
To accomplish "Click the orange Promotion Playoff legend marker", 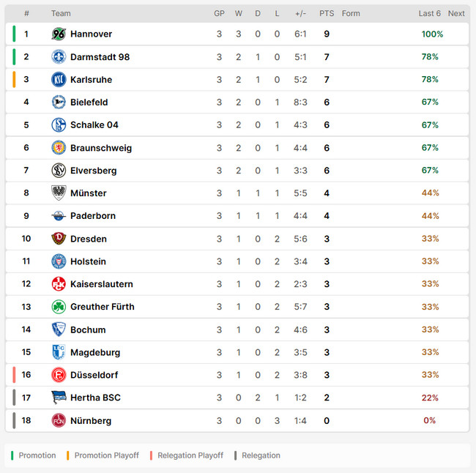I will pos(68,455).
